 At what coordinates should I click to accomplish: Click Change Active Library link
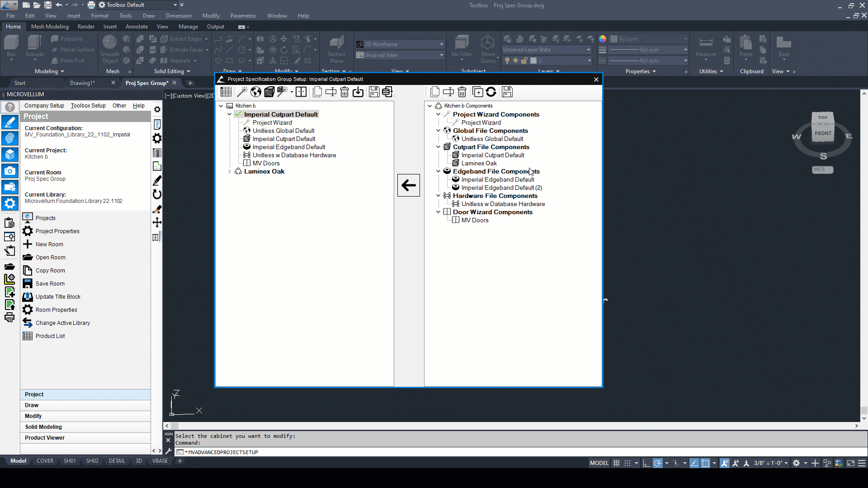[x=62, y=323]
